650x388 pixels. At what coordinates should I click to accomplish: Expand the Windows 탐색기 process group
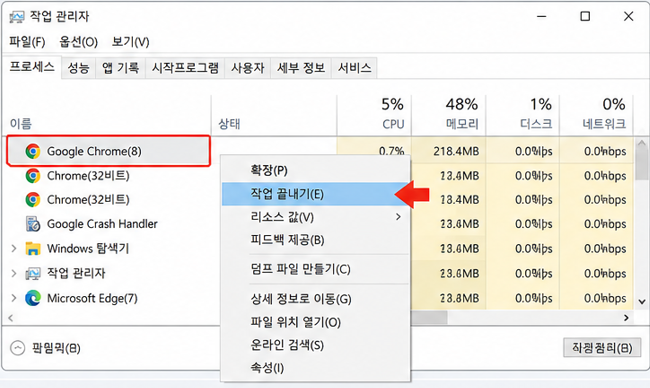14,249
